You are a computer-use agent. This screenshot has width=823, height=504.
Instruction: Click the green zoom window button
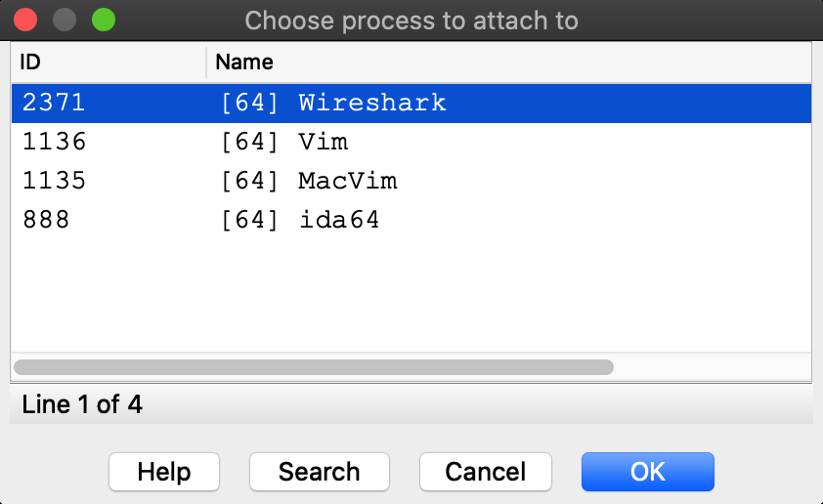coord(103,20)
